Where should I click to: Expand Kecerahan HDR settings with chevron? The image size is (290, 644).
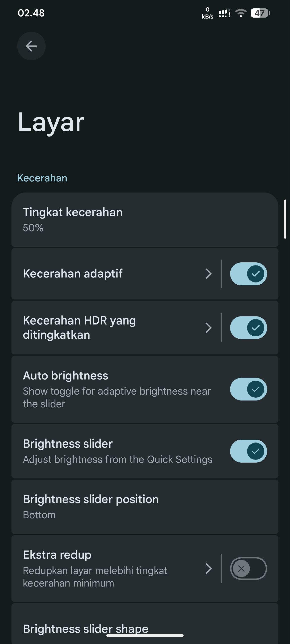pos(208,328)
